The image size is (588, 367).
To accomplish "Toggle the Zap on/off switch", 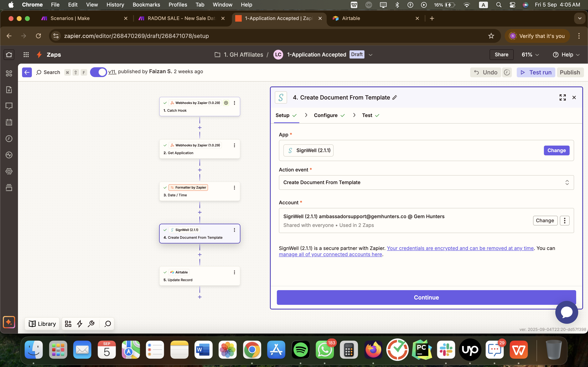I will pos(98,72).
